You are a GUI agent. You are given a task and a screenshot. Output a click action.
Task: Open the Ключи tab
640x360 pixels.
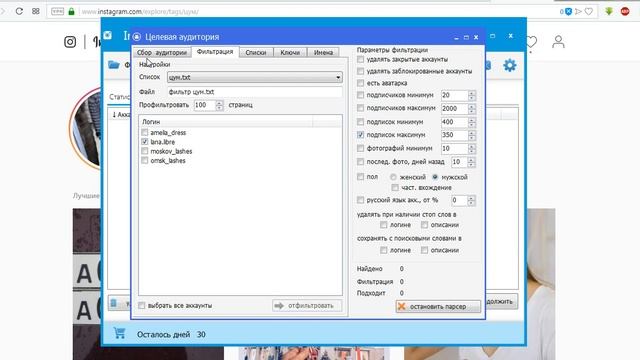[x=290, y=53]
